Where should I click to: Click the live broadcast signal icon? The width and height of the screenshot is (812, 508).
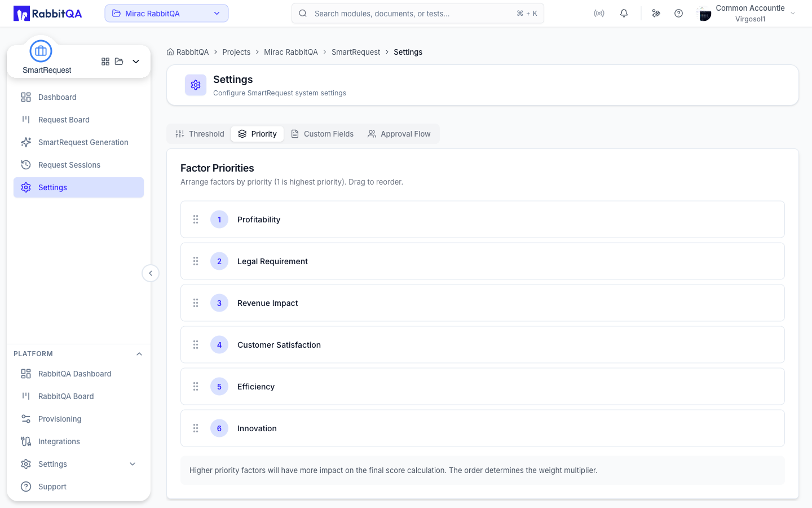click(x=599, y=14)
